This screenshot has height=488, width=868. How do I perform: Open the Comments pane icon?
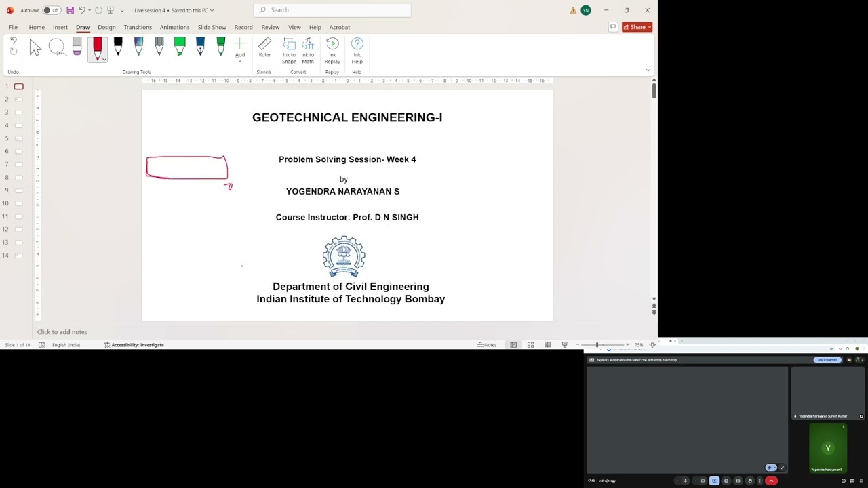612,27
